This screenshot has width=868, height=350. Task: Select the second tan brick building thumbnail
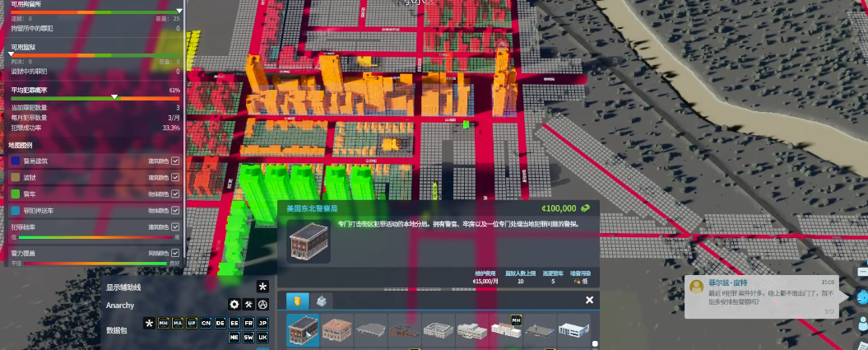pos(337,330)
